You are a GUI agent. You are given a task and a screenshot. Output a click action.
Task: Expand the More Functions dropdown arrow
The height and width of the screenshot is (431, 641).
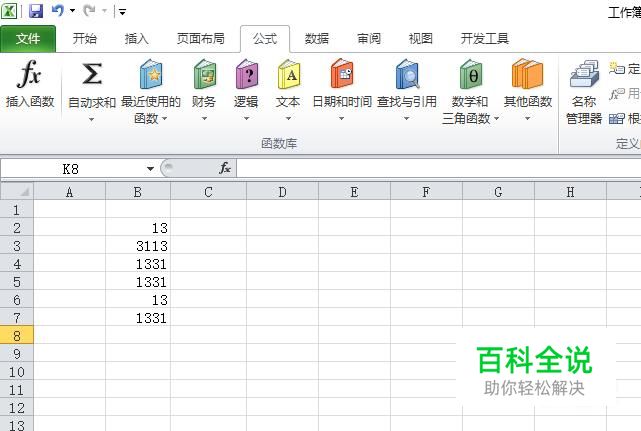pos(528,119)
